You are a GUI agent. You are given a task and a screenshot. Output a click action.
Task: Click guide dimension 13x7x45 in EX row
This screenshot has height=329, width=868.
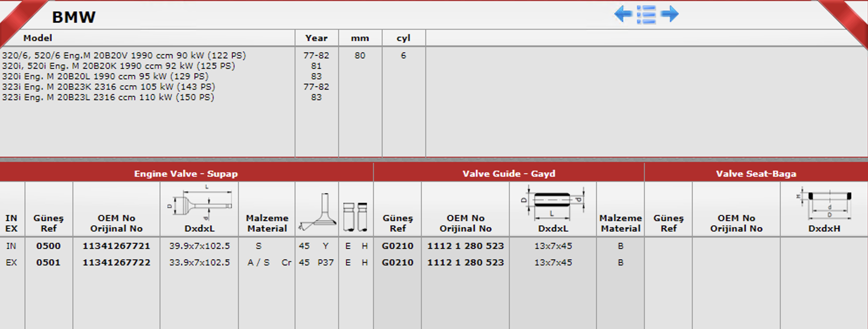[x=553, y=262]
